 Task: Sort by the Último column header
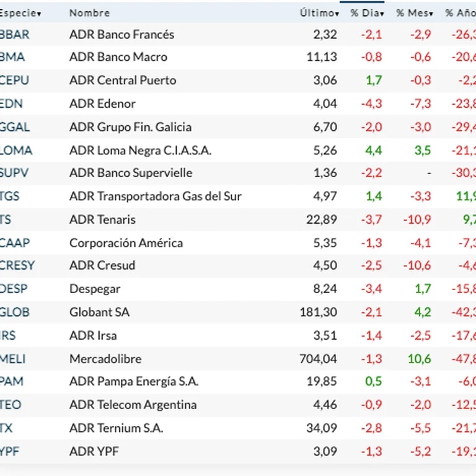click(319, 13)
